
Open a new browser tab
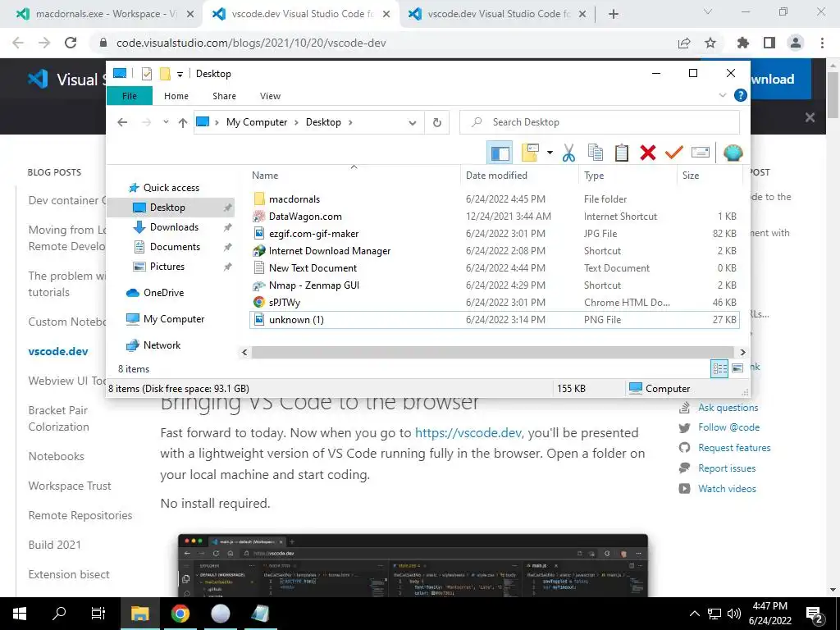coord(614,14)
